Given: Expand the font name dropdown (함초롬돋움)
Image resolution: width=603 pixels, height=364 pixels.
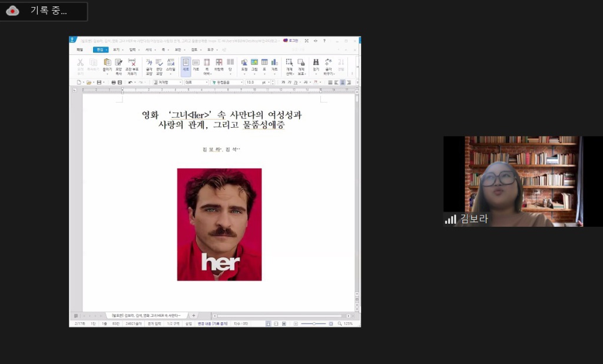Looking at the screenshot, I should (x=240, y=82).
